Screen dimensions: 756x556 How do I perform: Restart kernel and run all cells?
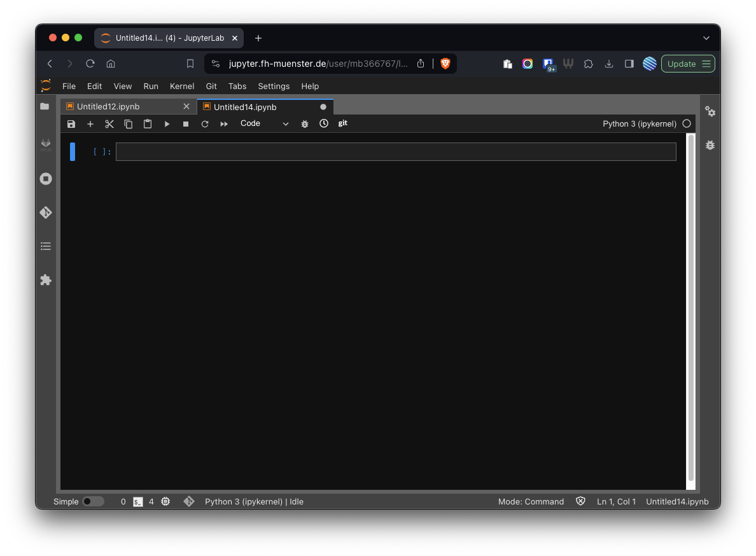(224, 124)
